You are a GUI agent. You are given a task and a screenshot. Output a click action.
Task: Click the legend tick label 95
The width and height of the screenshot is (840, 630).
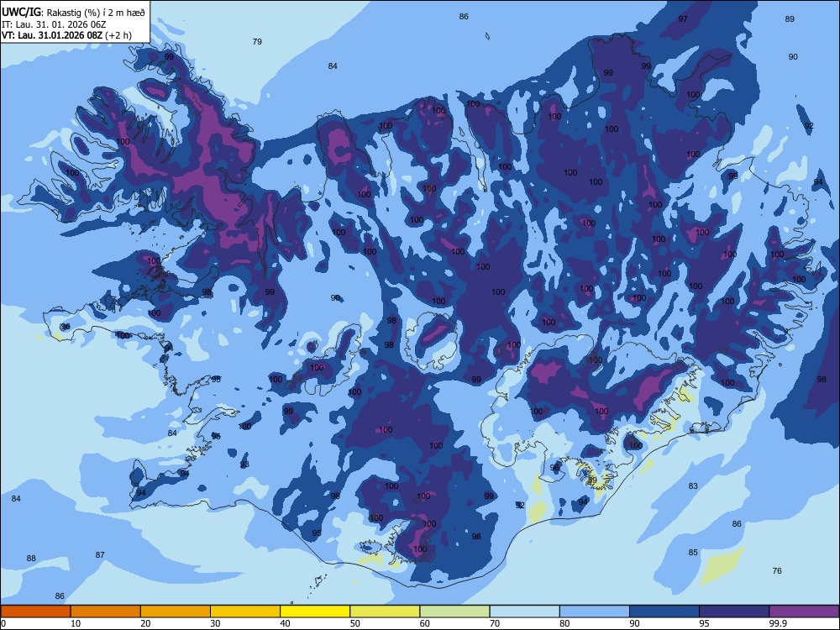(x=704, y=623)
